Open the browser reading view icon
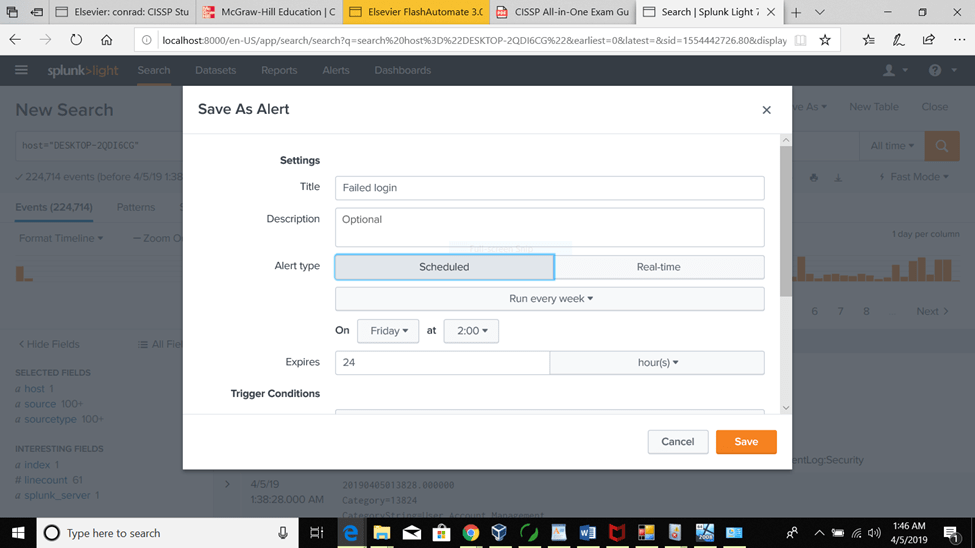Image resolution: width=975 pixels, height=548 pixels. [800, 40]
